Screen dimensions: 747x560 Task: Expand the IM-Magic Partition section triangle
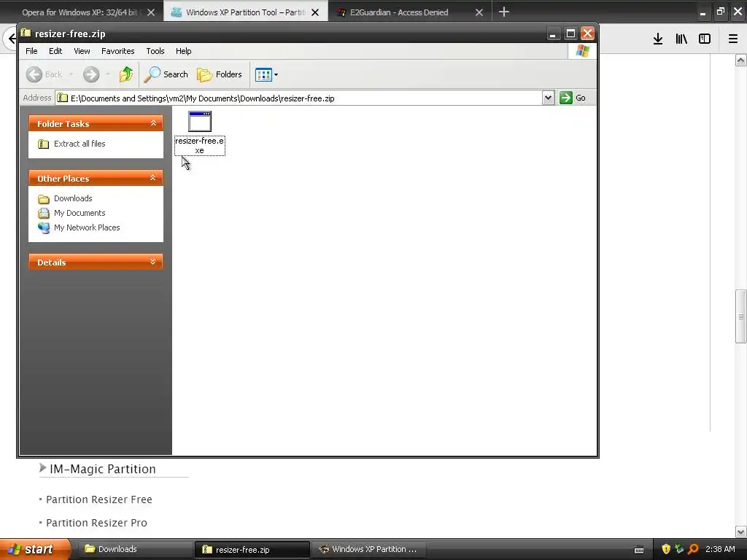point(42,468)
